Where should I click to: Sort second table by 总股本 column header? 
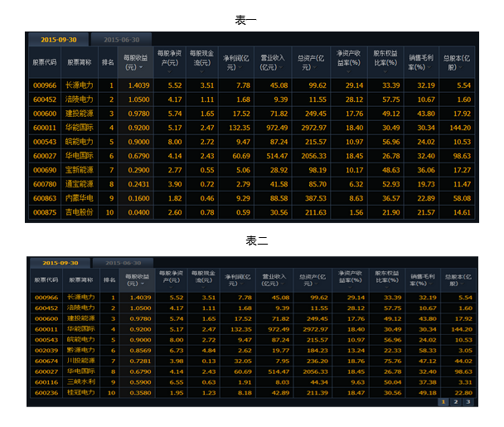(x=458, y=279)
